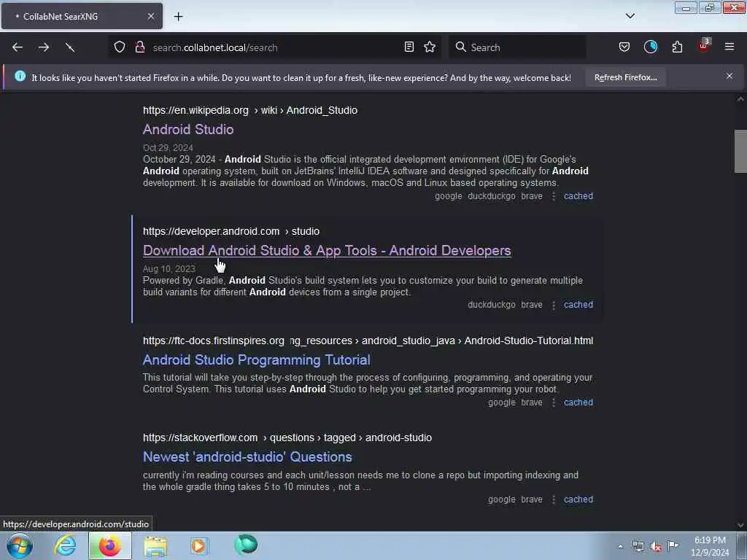Stop loading the current page
The width and height of the screenshot is (747, 560).
point(70,47)
